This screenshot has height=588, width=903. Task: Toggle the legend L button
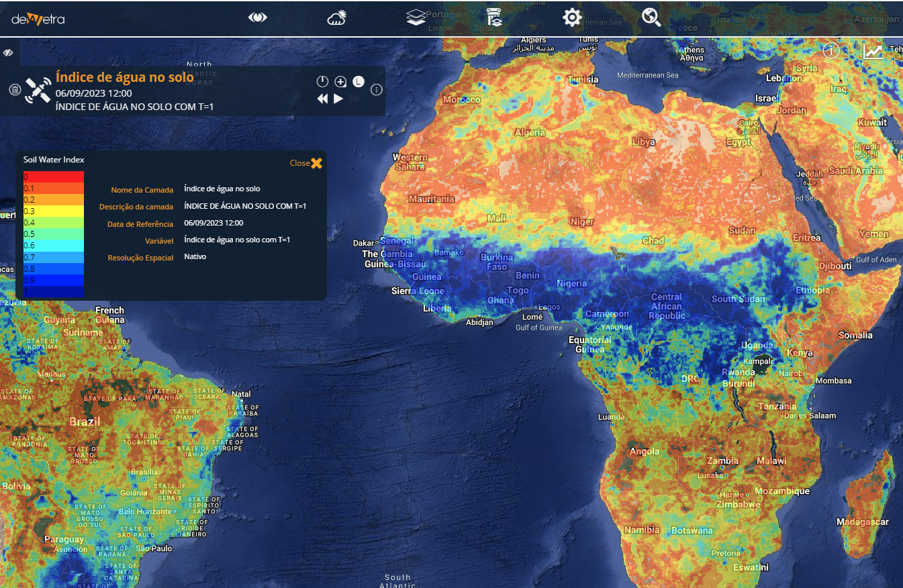coord(359,82)
